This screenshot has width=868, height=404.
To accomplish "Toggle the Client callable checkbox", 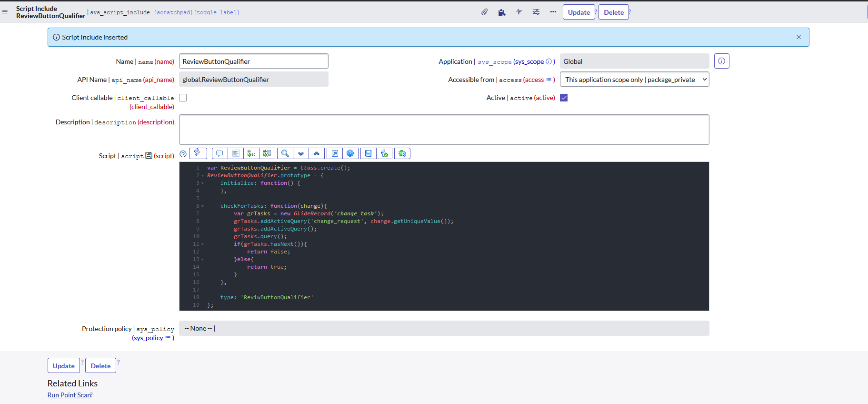I will (183, 98).
